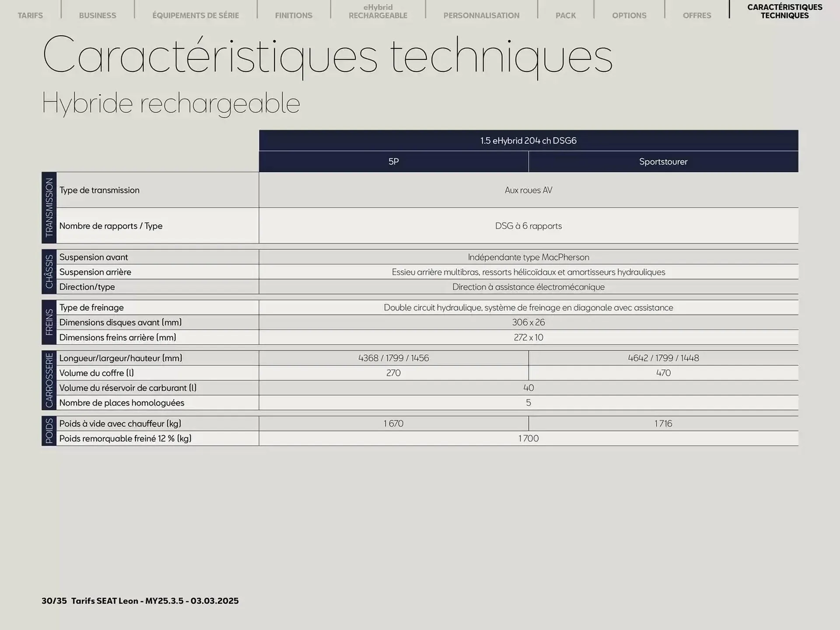
Task: Click the 1.5 eHybrid 204 ch DSG6 header
Action: tap(528, 140)
